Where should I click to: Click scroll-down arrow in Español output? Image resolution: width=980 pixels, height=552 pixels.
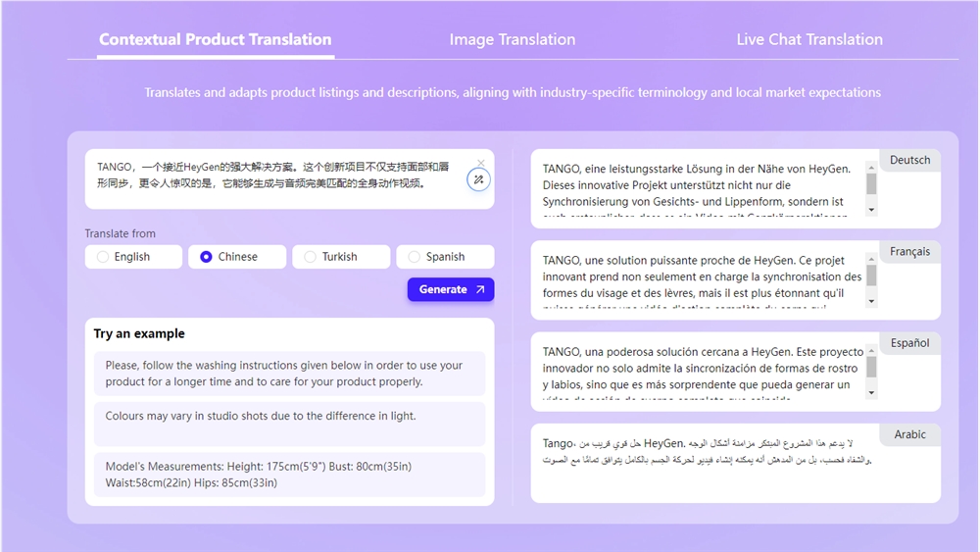coord(871,392)
